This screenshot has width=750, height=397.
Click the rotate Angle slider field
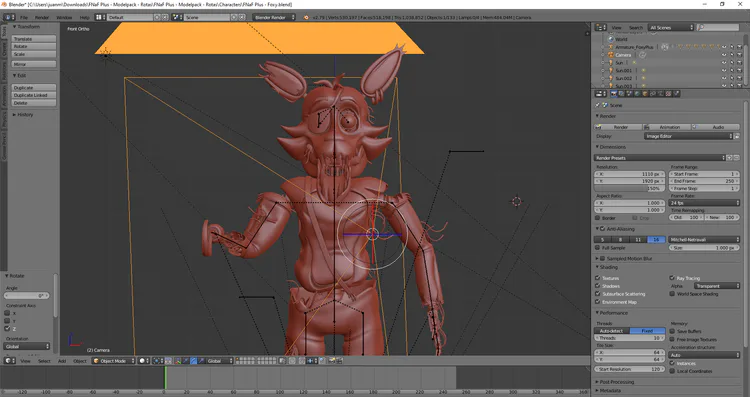(x=27, y=296)
